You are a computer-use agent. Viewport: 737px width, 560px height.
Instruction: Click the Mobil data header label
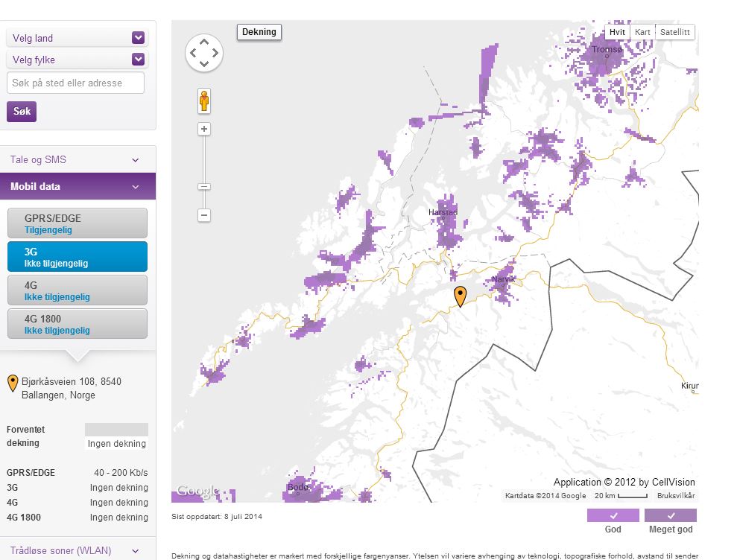point(35,186)
